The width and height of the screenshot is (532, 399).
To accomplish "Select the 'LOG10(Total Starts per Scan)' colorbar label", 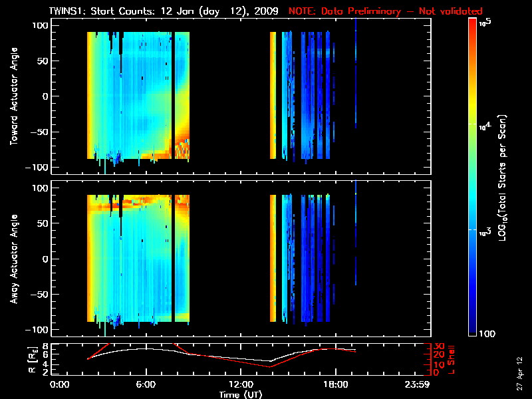I will point(507,176).
